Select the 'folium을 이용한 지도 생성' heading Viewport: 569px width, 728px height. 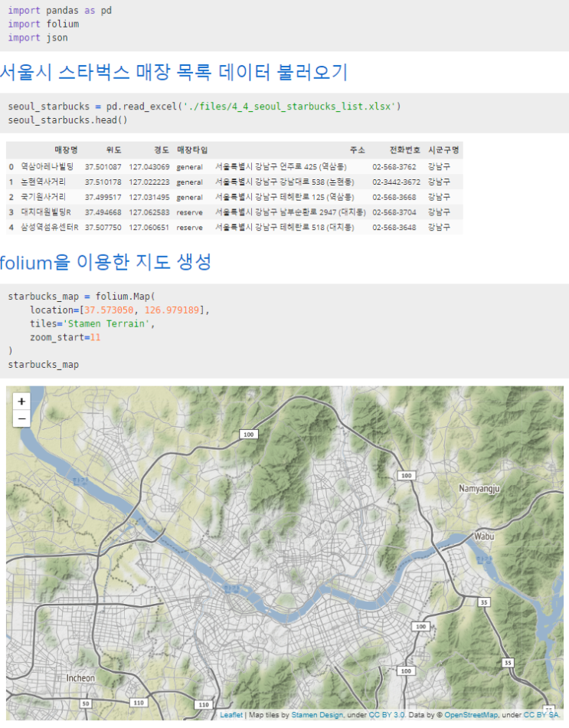[106, 263]
